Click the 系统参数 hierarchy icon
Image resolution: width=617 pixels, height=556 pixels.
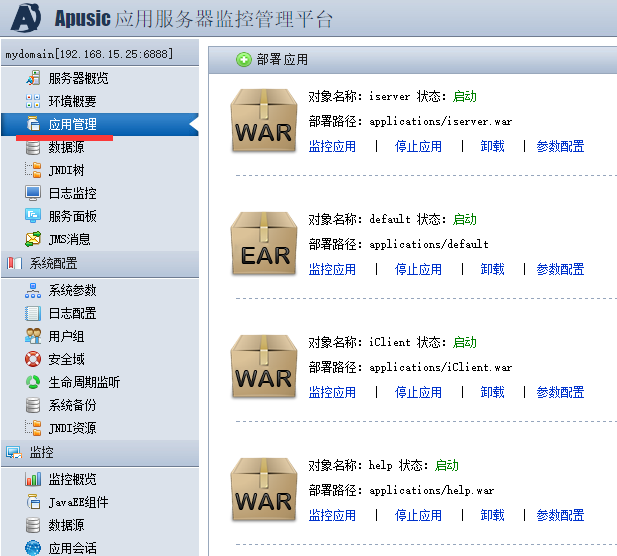[33, 290]
